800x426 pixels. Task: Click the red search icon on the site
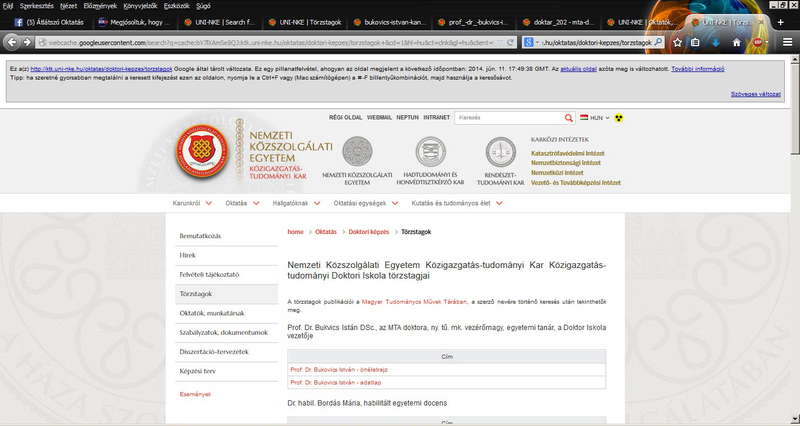tap(568, 118)
